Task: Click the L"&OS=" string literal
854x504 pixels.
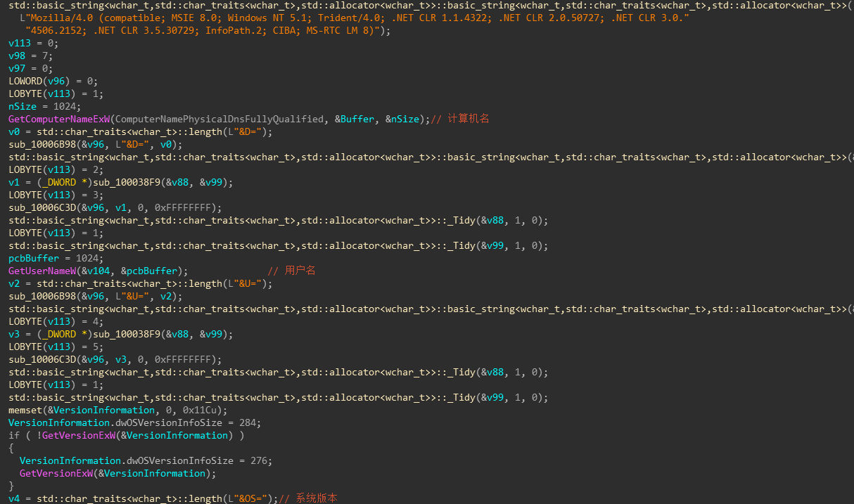Action: [253, 498]
